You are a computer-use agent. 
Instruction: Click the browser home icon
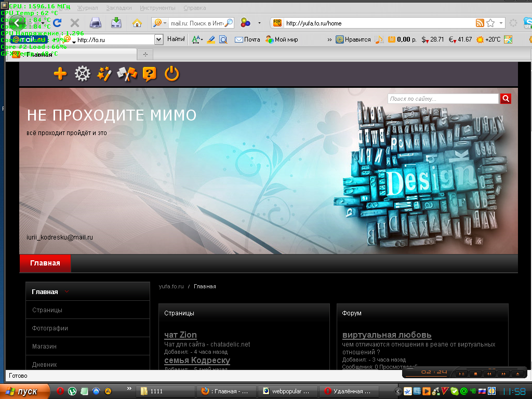tap(137, 23)
